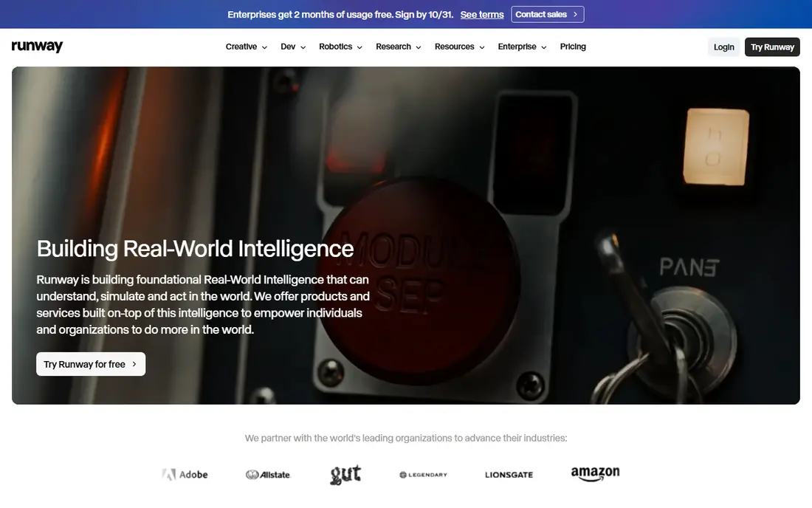
Task: Expand the Resources dropdown chevron
Action: pyautogui.click(x=481, y=47)
